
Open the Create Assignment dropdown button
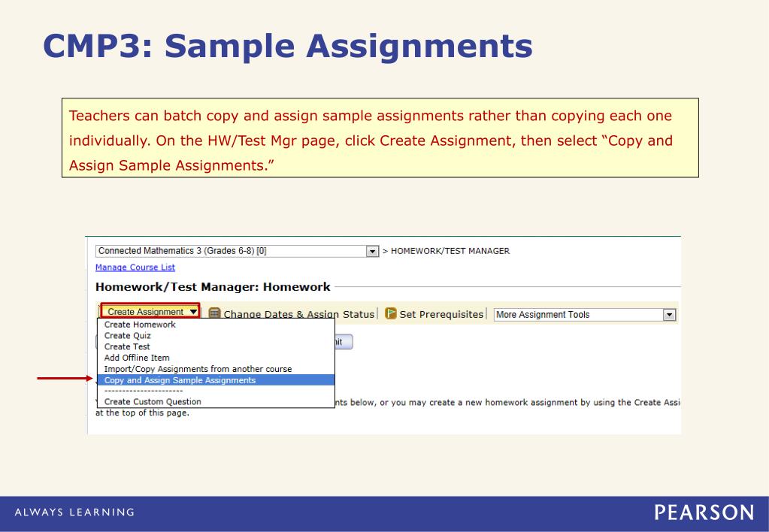click(150, 311)
